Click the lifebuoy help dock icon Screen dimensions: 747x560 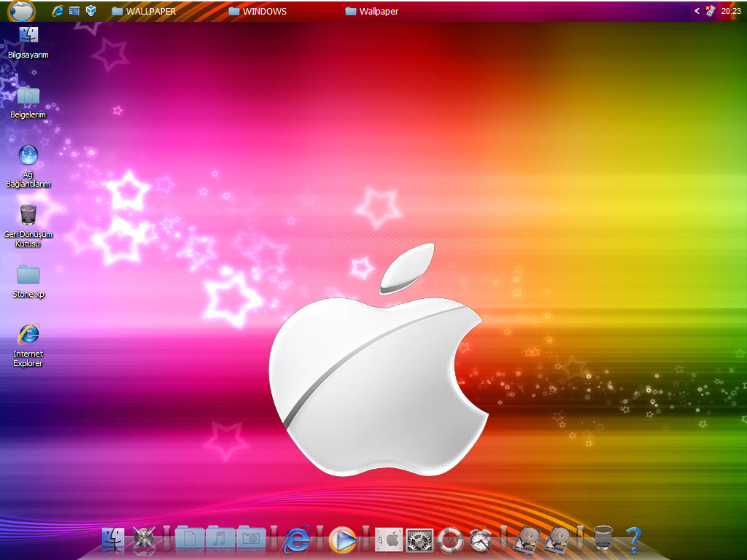coord(450,540)
